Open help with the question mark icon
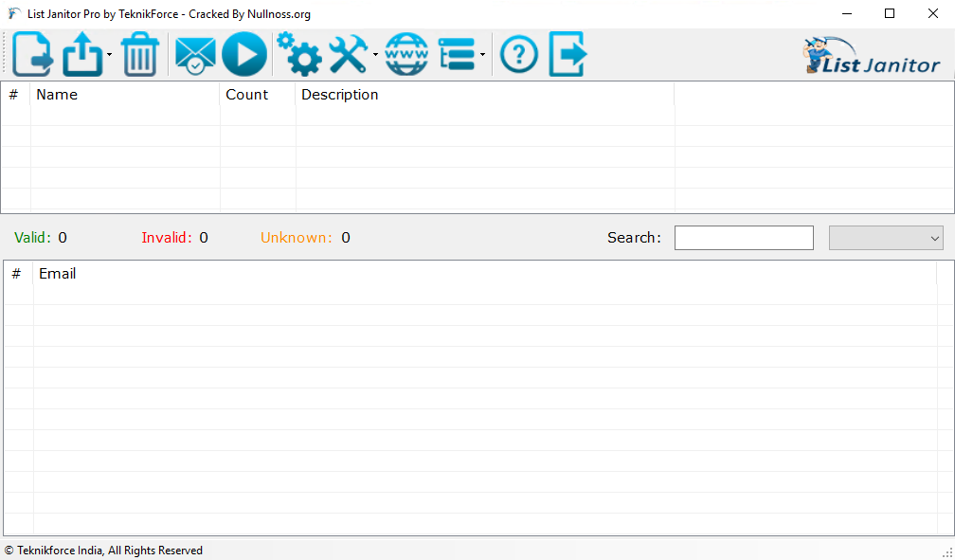 tap(519, 55)
